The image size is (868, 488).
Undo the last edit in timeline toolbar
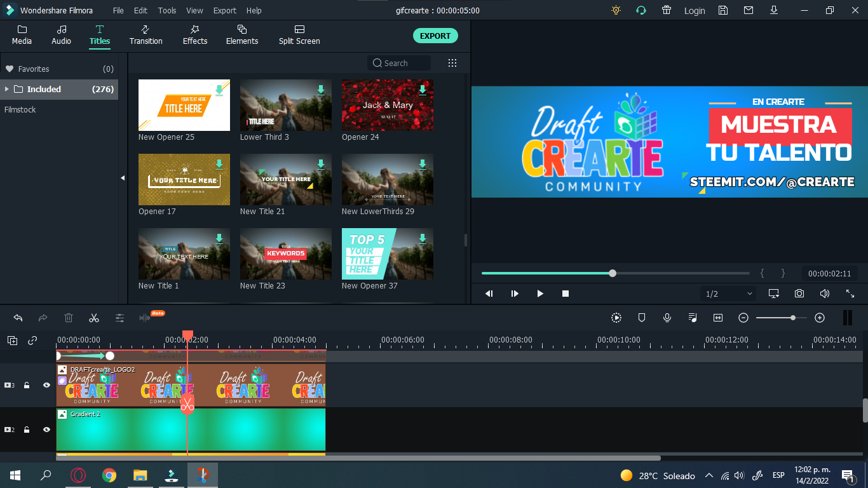click(x=18, y=318)
